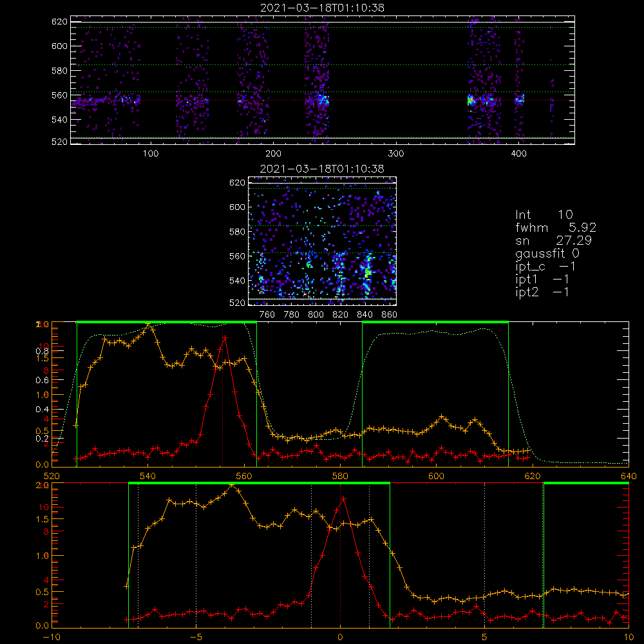
Task: Click x-axis label 400 on top plot
Action: pyautogui.click(x=518, y=154)
